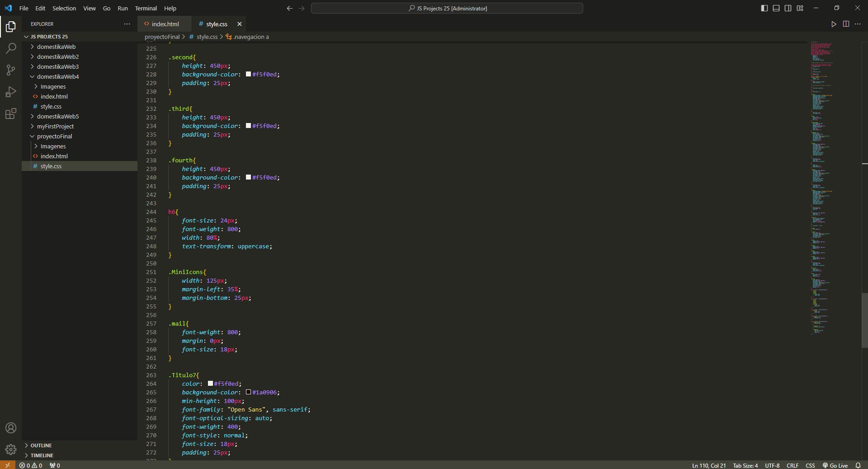Open the remote window indicator
The height and width of the screenshot is (469, 868).
click(7, 465)
